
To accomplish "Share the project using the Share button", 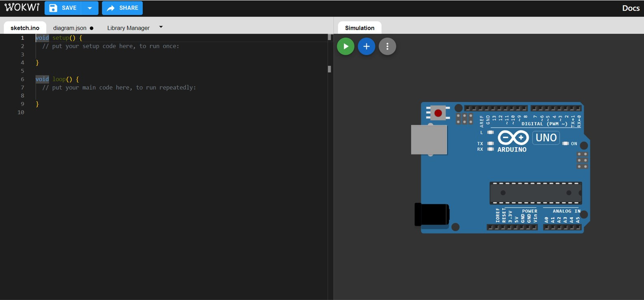I will pos(122,8).
